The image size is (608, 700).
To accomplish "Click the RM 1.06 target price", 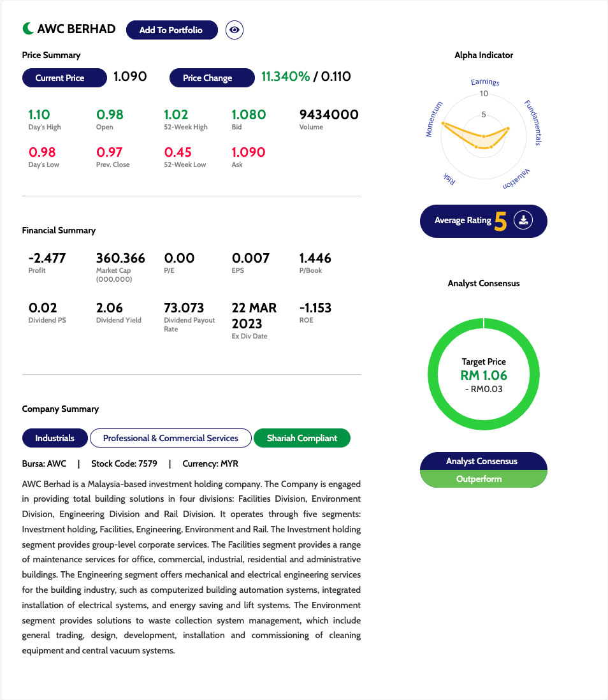I will click(x=484, y=375).
